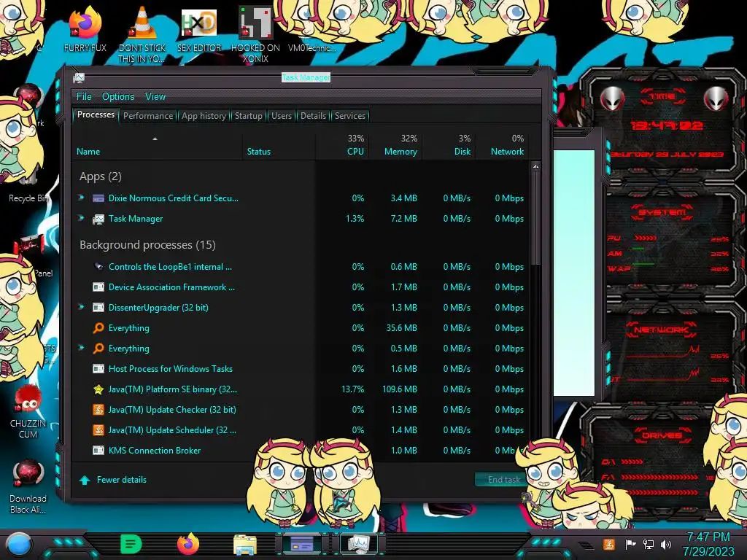Select the Background processes (15) group header
Screen dimensions: 747x560
point(147,245)
